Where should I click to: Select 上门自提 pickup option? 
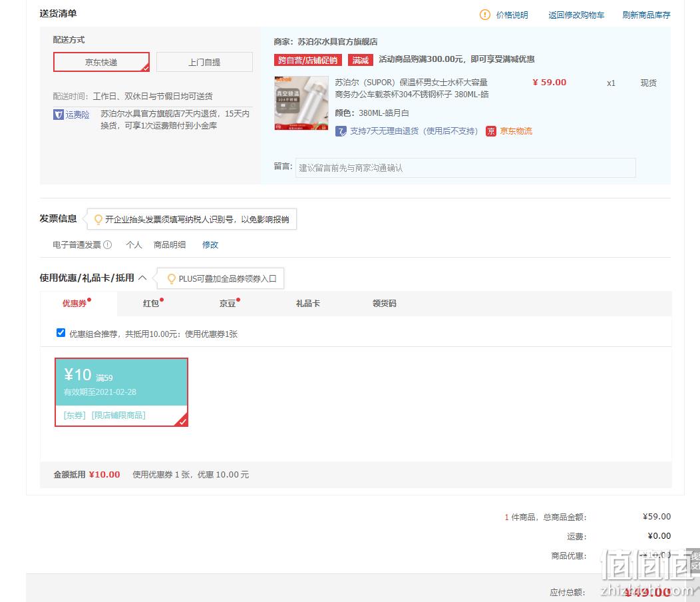pos(204,62)
